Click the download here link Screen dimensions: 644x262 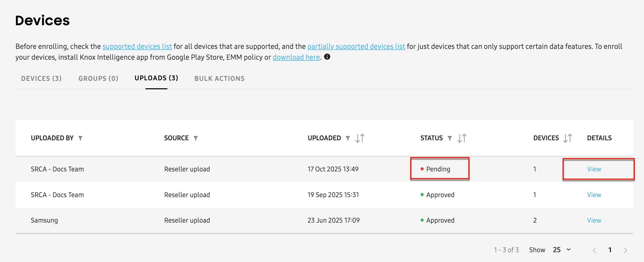(x=296, y=57)
